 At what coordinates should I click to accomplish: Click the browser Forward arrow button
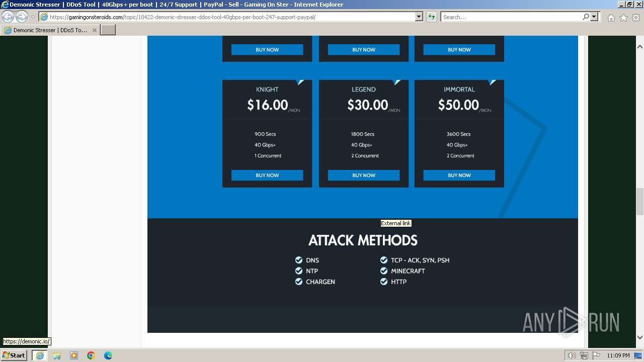(x=22, y=17)
